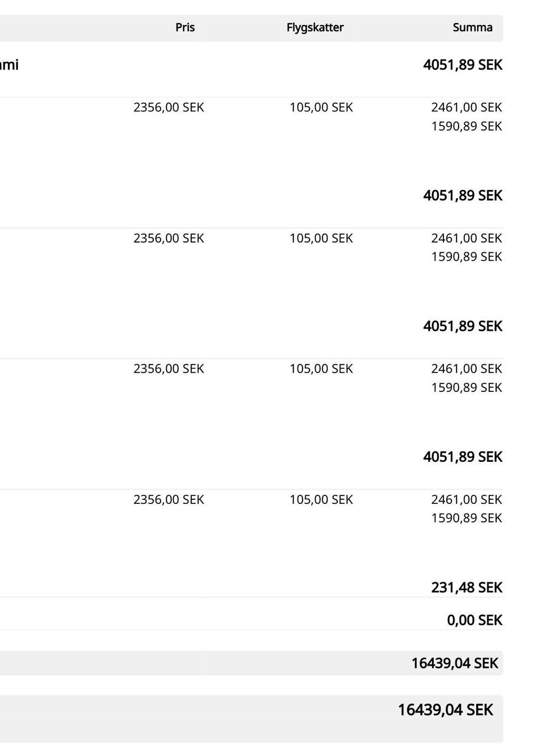This screenshot has height=756, width=543.
Task: Select the 231,48 SEK fee amount
Action: pos(467,587)
